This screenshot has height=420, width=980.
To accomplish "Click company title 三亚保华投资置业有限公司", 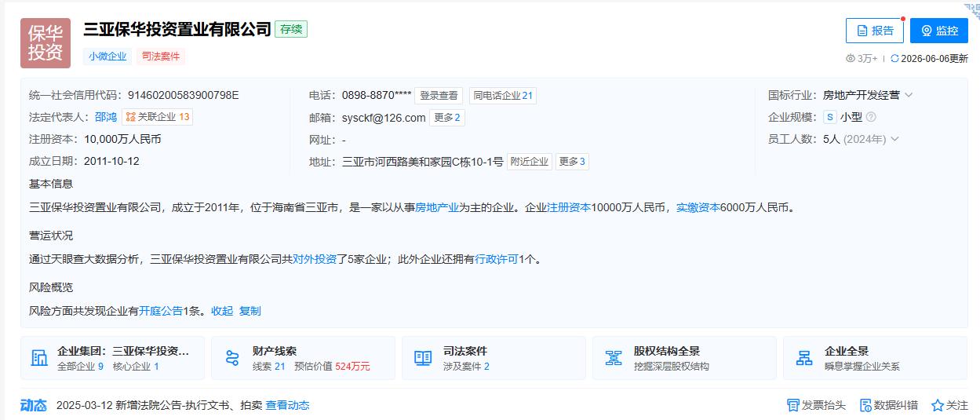I will click(177, 30).
